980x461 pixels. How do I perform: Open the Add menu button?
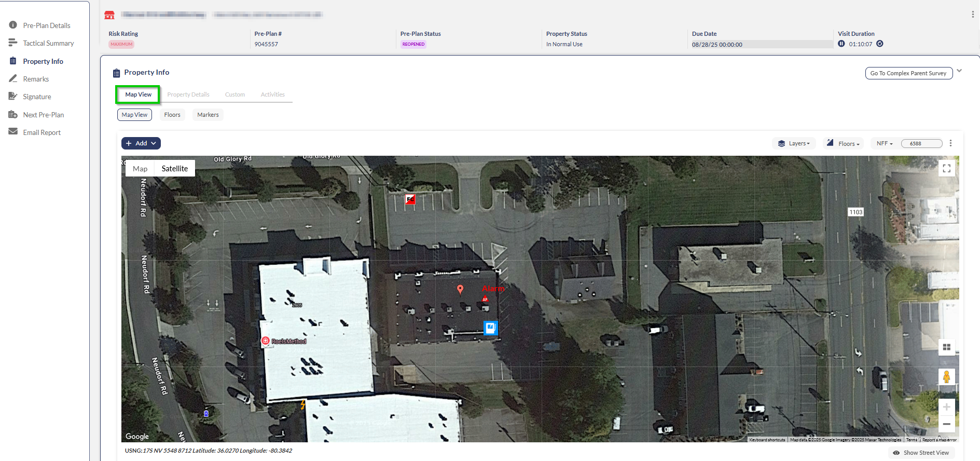[141, 143]
